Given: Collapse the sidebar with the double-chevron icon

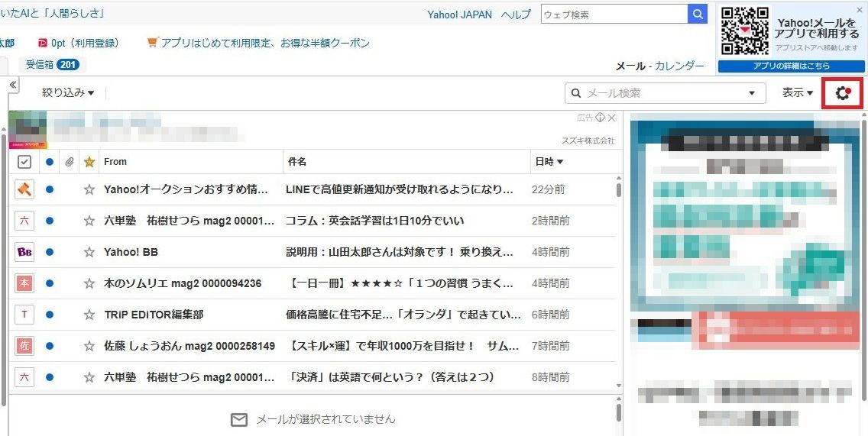Looking at the screenshot, I should tap(13, 85).
